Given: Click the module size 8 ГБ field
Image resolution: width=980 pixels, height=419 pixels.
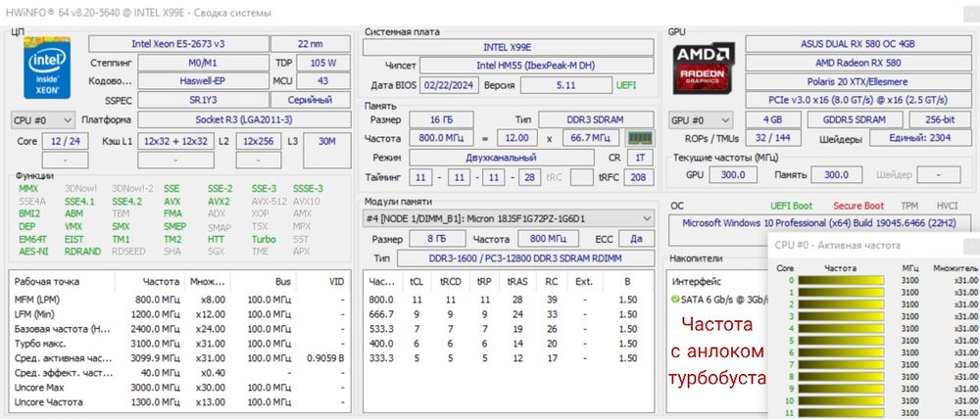Looking at the screenshot, I should click(437, 239).
